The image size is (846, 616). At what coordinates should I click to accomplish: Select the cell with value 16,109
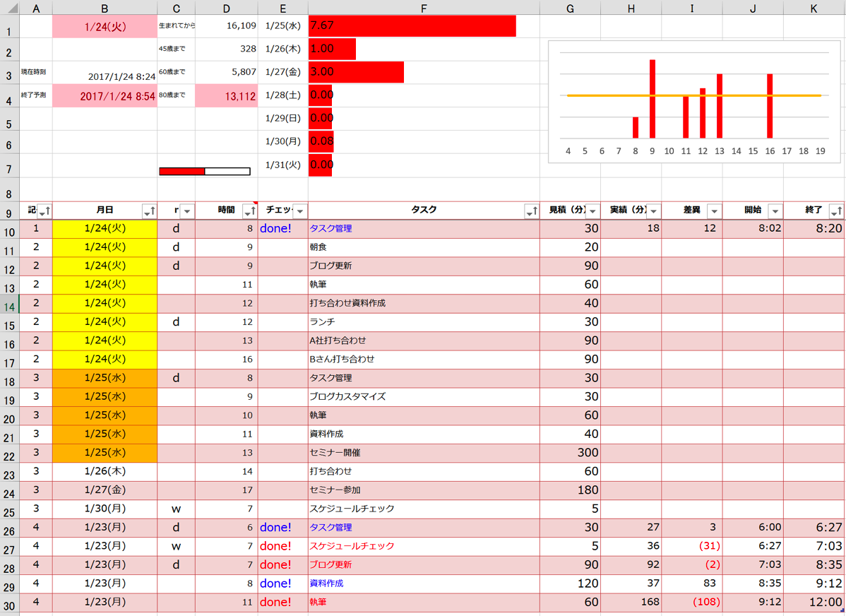tap(227, 26)
